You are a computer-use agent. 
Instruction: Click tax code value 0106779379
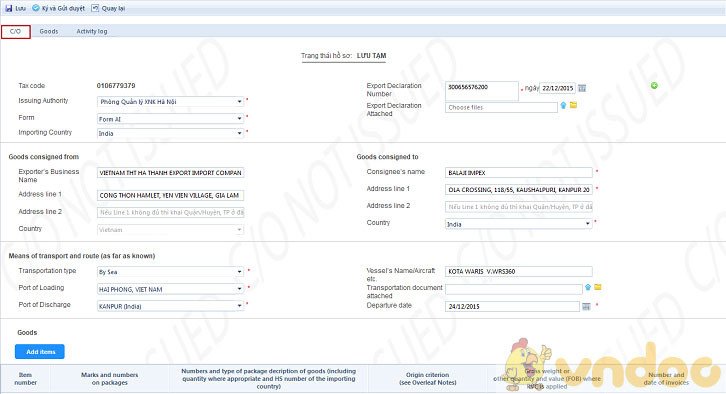click(x=116, y=86)
